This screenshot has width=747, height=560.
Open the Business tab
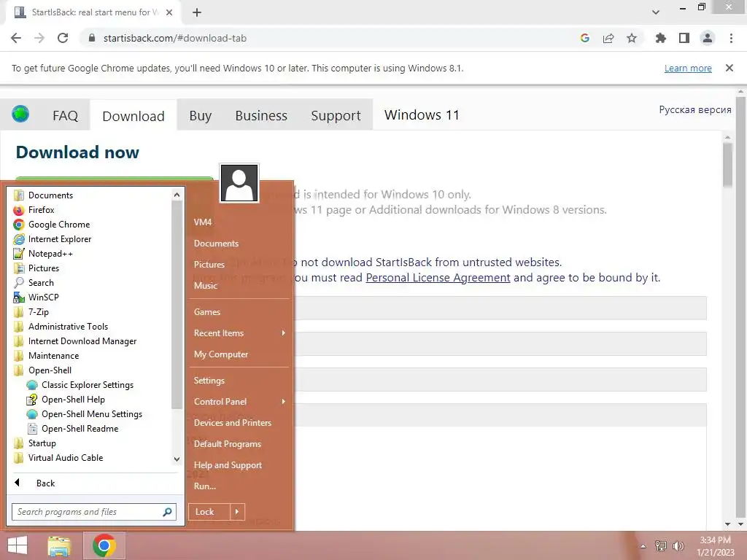pos(261,116)
